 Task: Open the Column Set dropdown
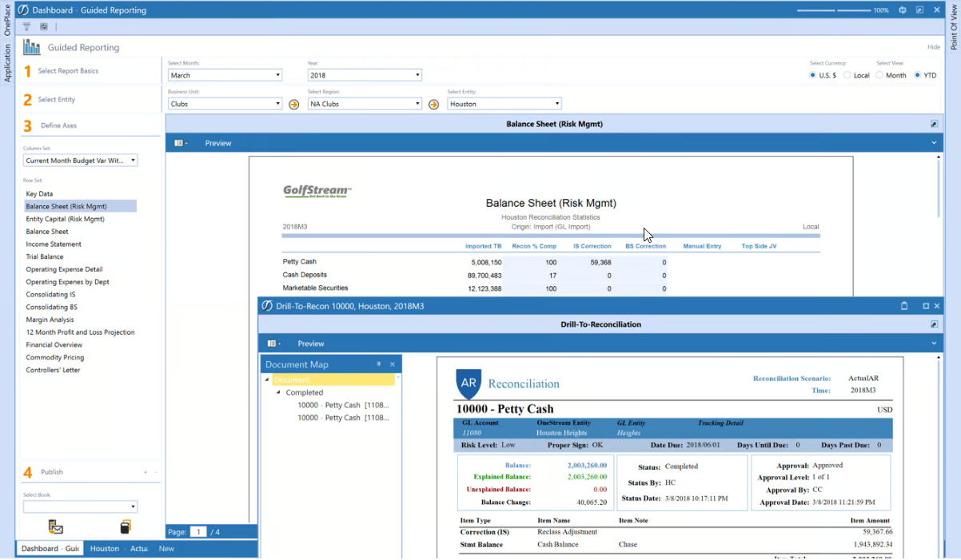[80, 161]
